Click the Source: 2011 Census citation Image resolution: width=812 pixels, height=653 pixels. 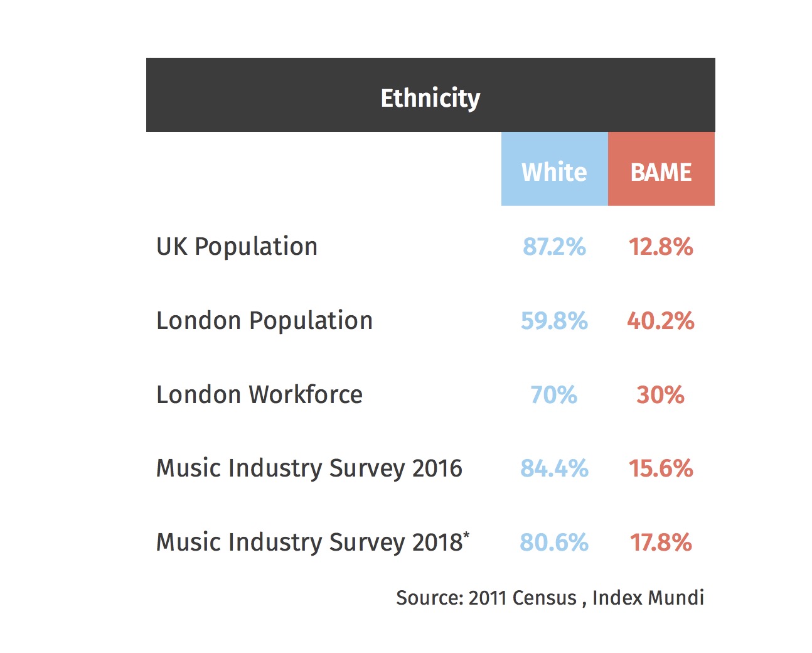pyautogui.click(x=550, y=597)
